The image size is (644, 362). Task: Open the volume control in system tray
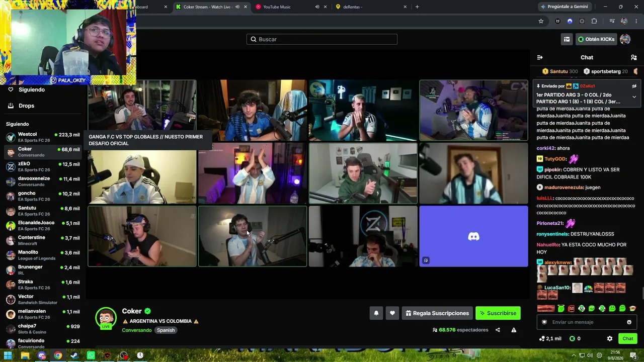tap(590, 355)
